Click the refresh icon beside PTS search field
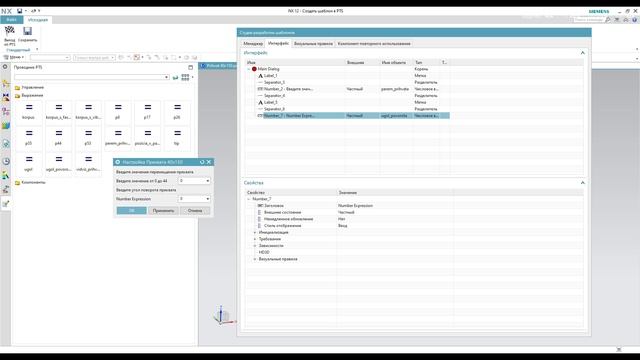The width and height of the screenshot is (640, 360). tap(176, 77)
